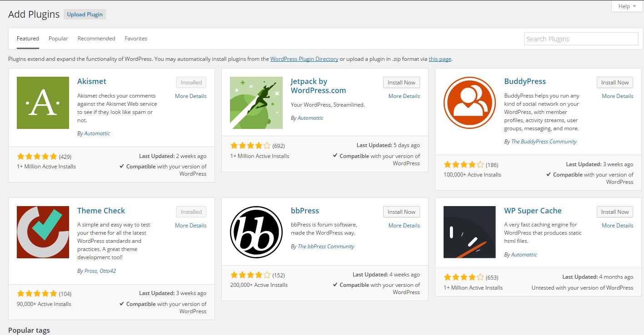The image size is (644, 335).
Task: Click the Upload Plugin button
Action: [x=85, y=15]
